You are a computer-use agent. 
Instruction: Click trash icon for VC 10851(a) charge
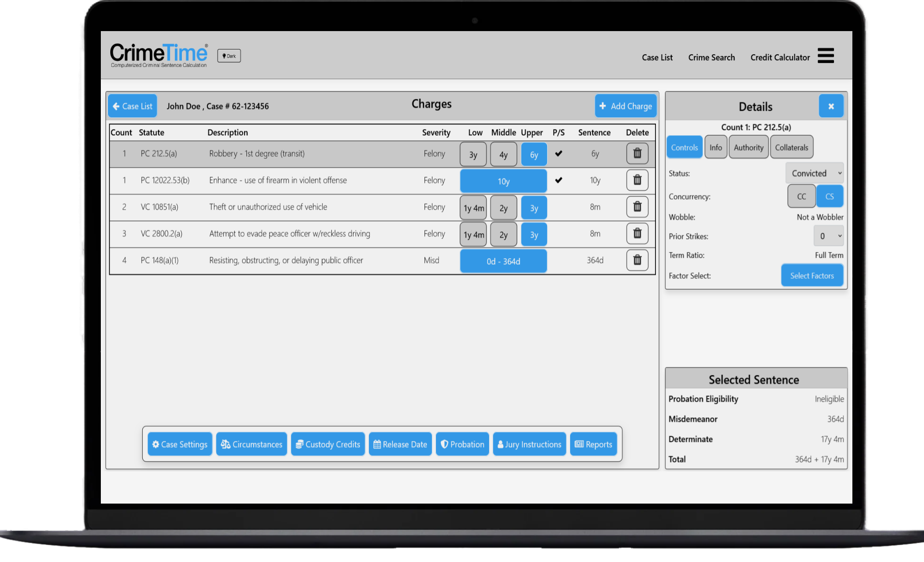(x=637, y=207)
